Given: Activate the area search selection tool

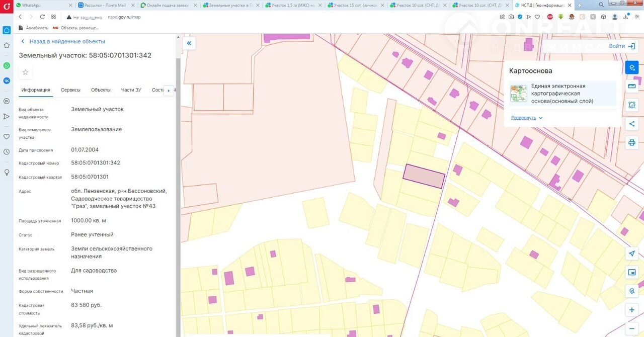Looking at the screenshot, I should click(632, 105).
